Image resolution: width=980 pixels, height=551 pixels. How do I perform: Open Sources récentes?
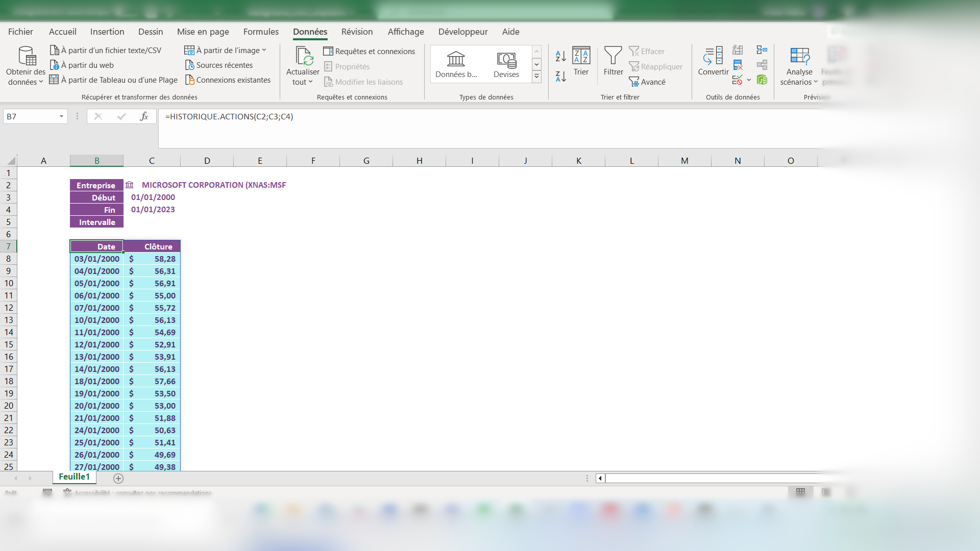tap(218, 65)
